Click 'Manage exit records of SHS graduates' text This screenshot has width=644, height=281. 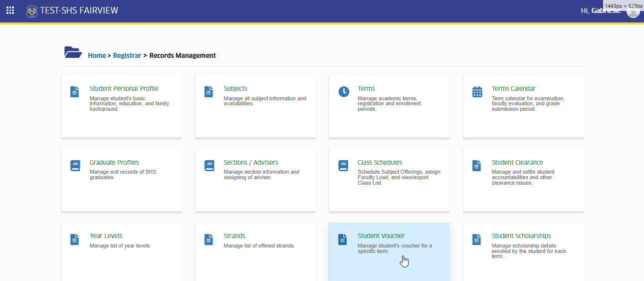click(123, 175)
